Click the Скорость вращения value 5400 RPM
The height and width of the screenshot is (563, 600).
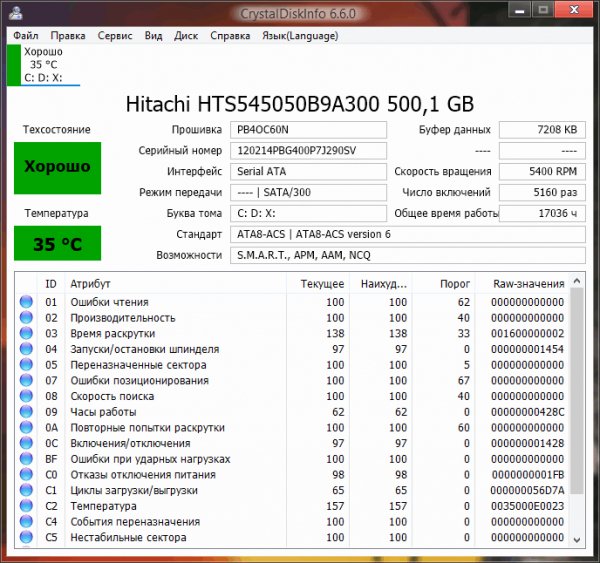point(542,171)
